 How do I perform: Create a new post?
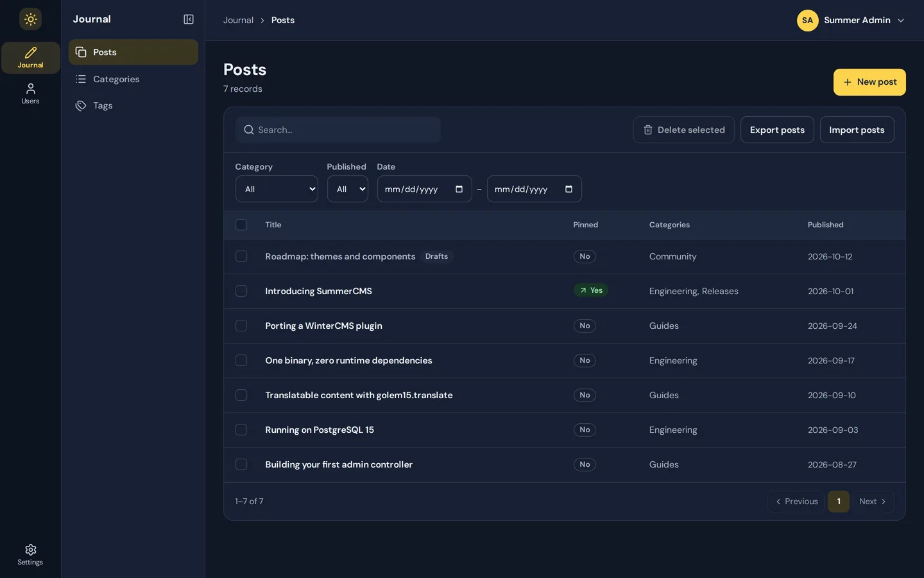coord(869,82)
